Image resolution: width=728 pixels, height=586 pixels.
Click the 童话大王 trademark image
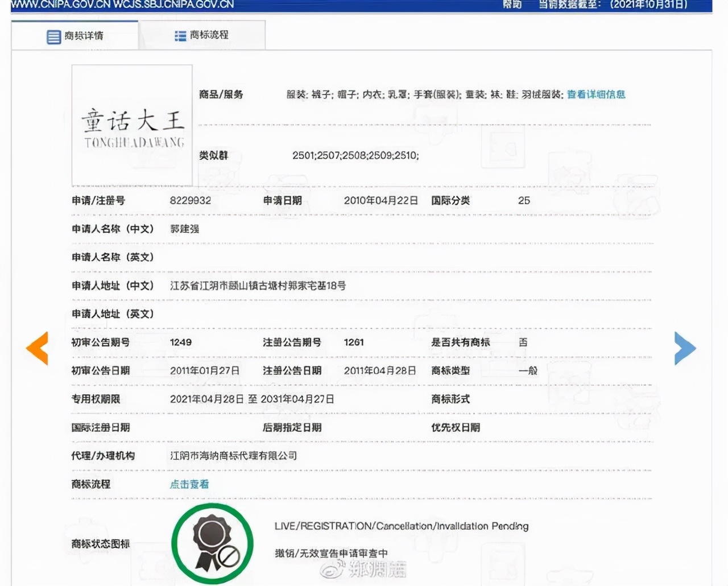pyautogui.click(x=132, y=125)
